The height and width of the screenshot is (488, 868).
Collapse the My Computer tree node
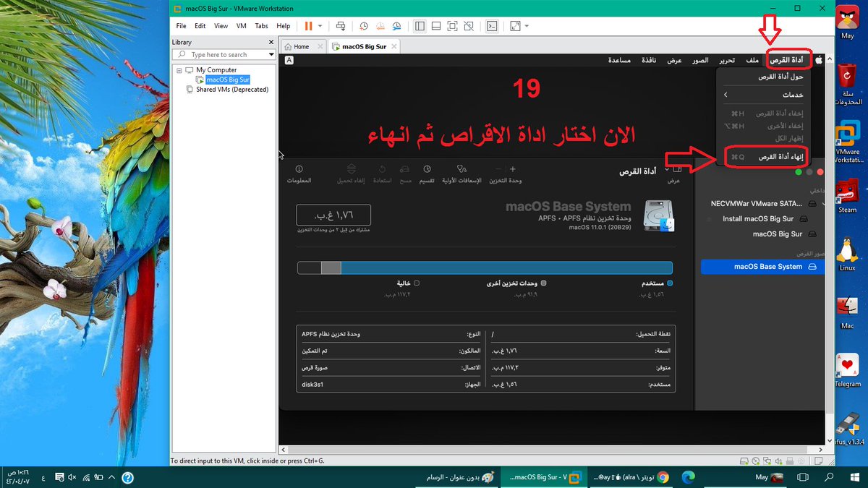tap(179, 70)
